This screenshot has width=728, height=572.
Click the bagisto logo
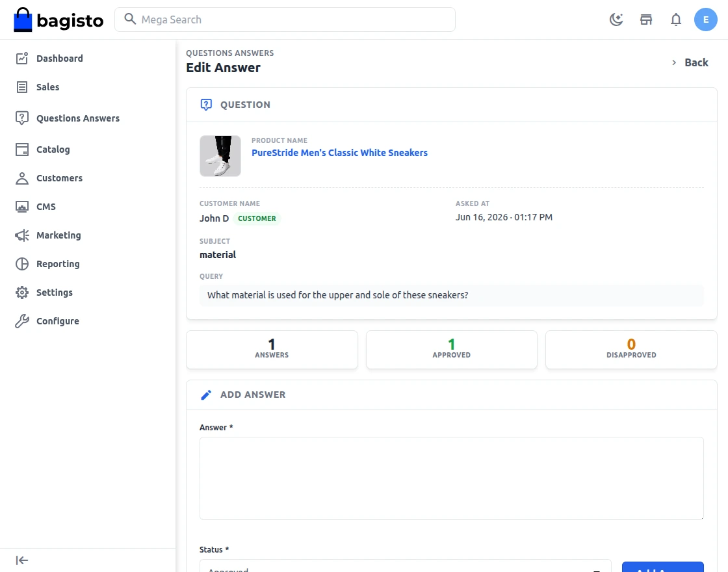pyautogui.click(x=58, y=20)
